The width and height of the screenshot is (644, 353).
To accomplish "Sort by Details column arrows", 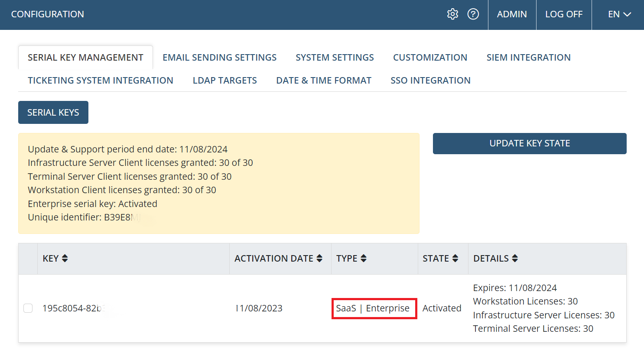I will pyautogui.click(x=515, y=259).
